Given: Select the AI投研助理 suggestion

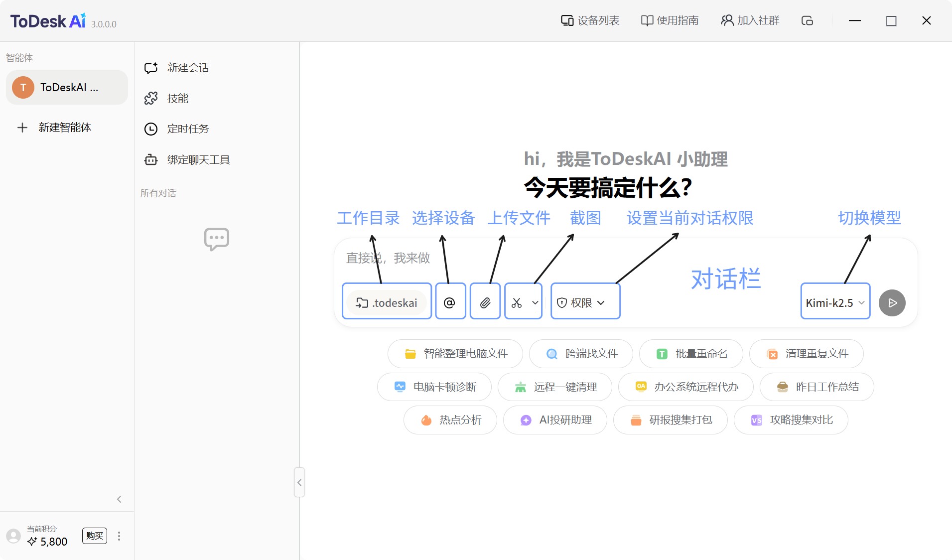Looking at the screenshot, I should (x=555, y=420).
